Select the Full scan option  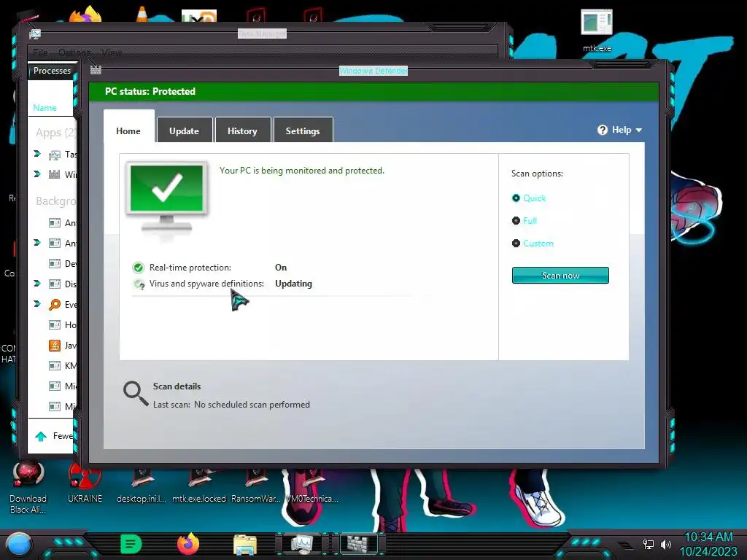(524, 221)
